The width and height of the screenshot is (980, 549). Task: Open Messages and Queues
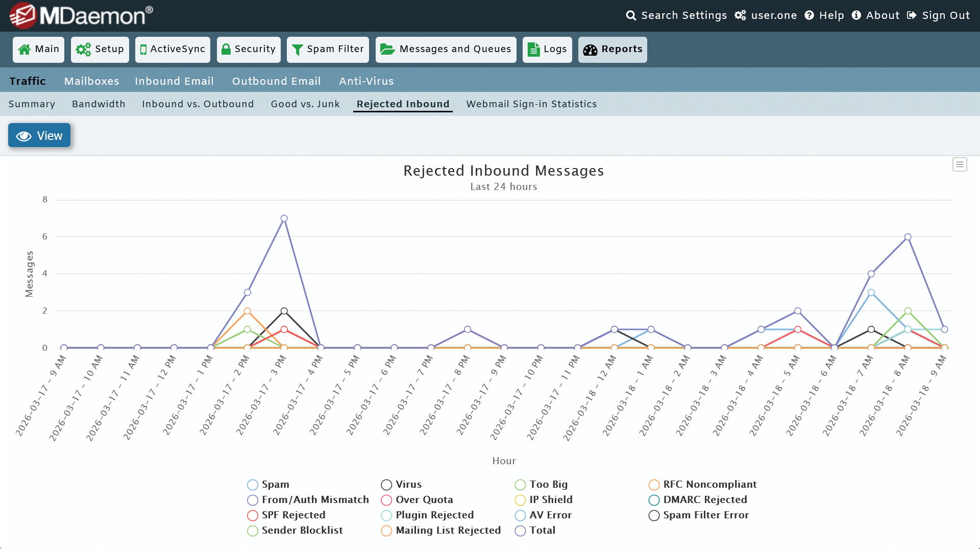tap(445, 49)
